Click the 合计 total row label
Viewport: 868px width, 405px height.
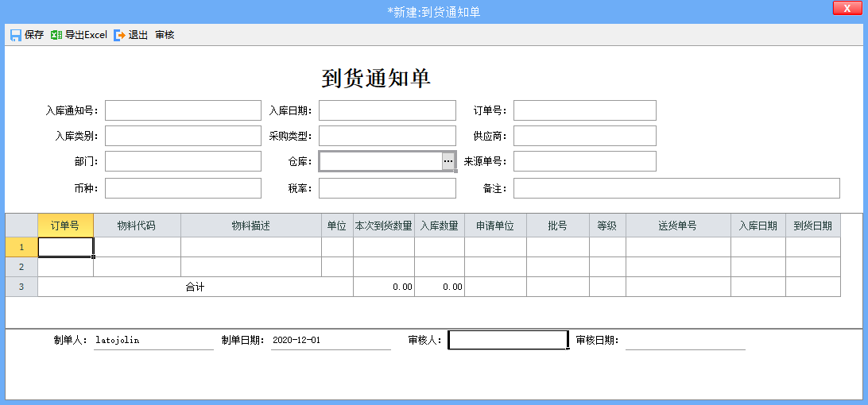coord(195,287)
